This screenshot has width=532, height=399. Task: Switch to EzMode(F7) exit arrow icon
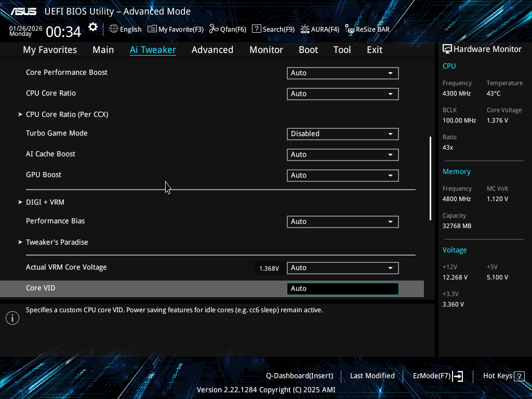458,376
